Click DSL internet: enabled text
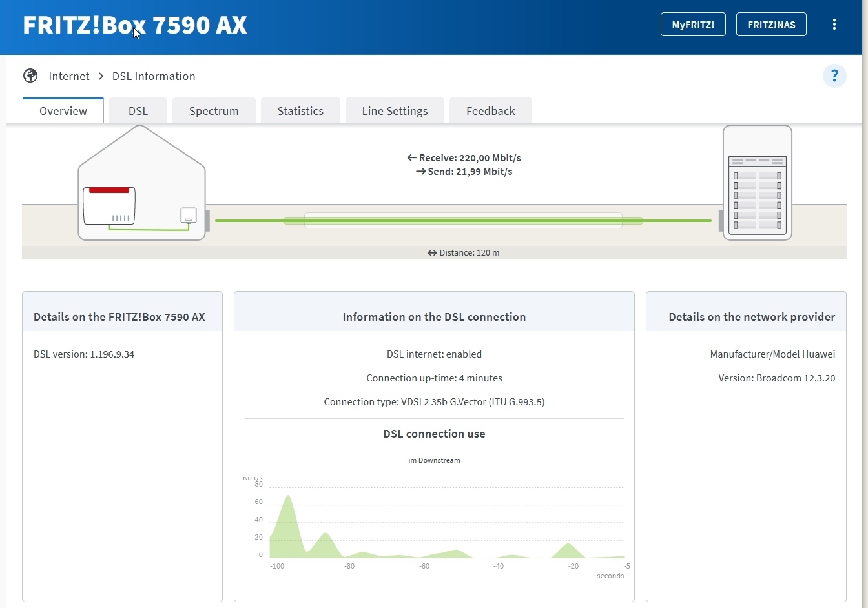The width and height of the screenshot is (868, 608). click(x=434, y=354)
